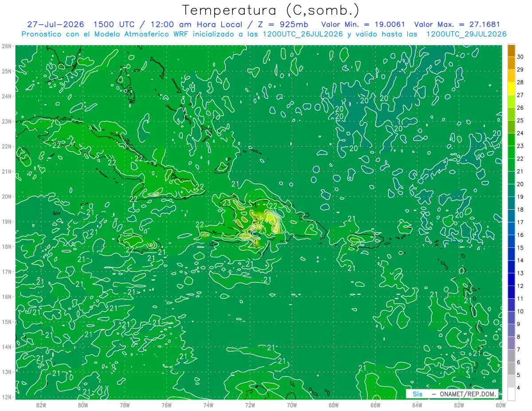This screenshot has height=411, width=532.
Task: Click the color scale label '24'
Action: 520,133
